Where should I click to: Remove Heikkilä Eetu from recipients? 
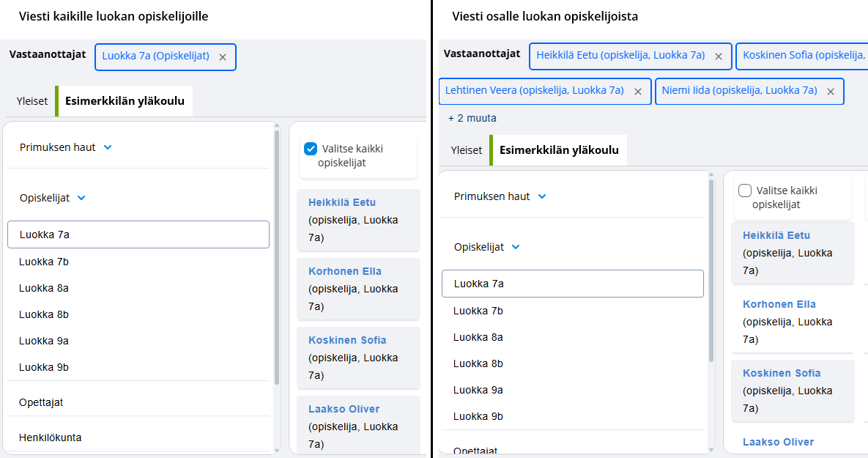(719, 56)
